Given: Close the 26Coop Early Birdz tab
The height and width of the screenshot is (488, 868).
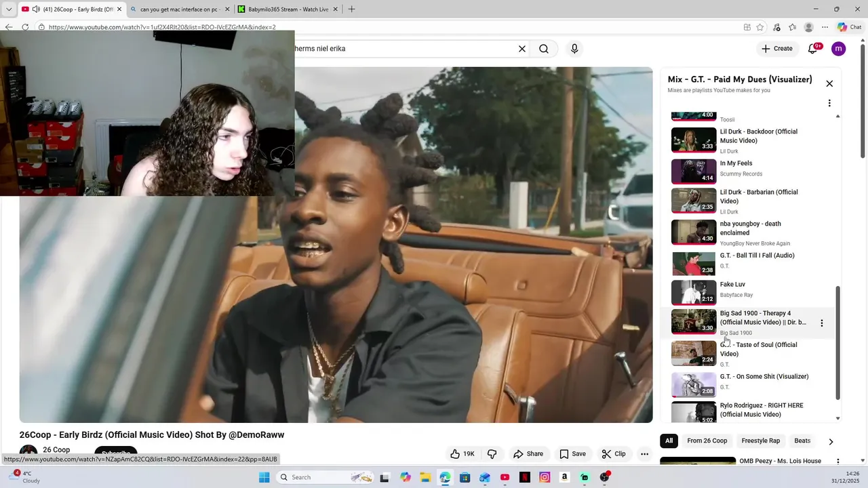Looking at the screenshot, I should [x=119, y=9].
